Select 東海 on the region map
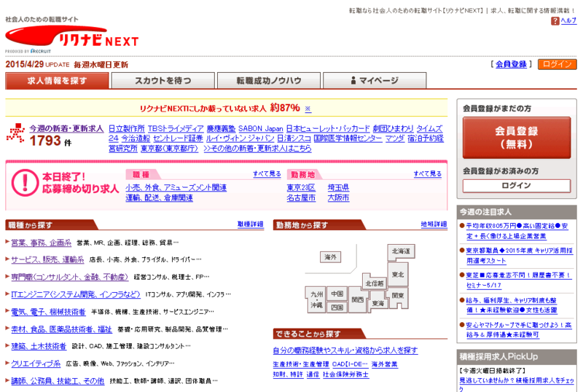 [378, 303]
